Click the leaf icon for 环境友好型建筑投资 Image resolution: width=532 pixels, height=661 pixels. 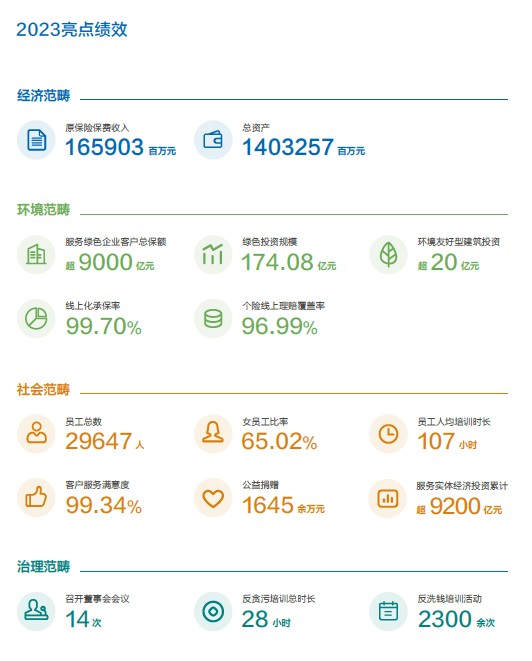(388, 255)
